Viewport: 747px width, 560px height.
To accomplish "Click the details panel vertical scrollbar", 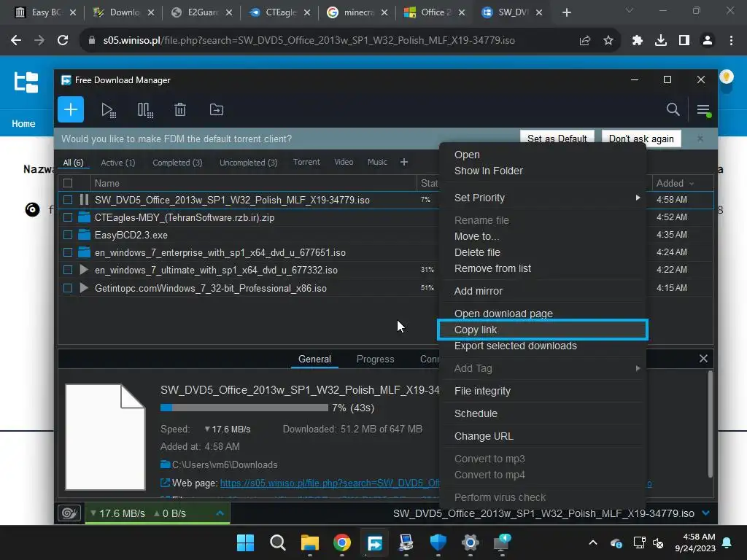I will [710, 424].
